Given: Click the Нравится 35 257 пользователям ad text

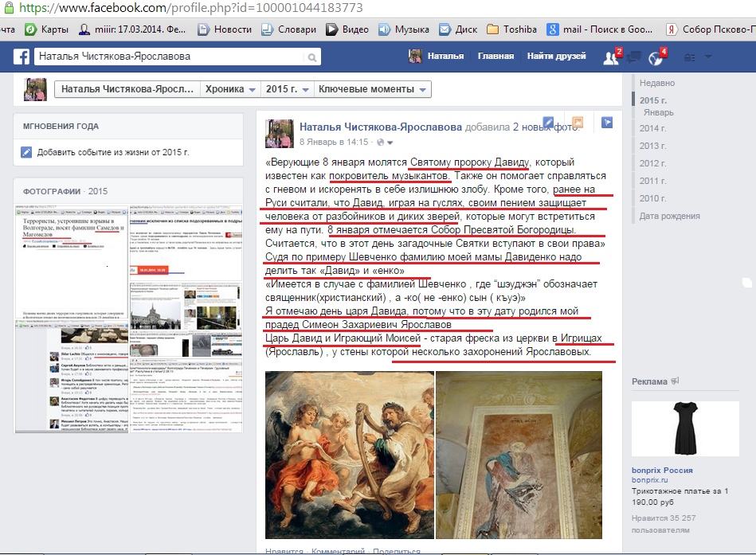Looking at the screenshot, I should pos(664,524).
